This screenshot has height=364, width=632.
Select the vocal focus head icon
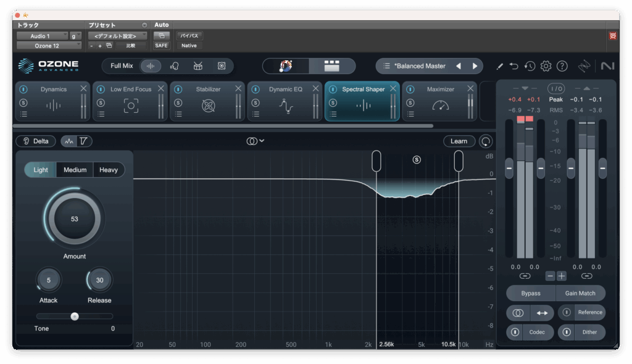175,66
